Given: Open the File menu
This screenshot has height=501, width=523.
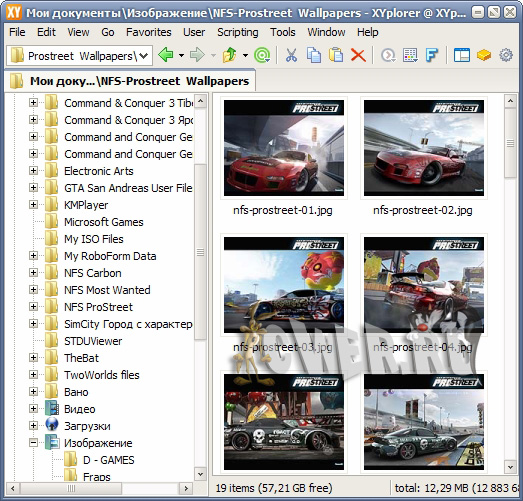Looking at the screenshot, I should point(17,32).
